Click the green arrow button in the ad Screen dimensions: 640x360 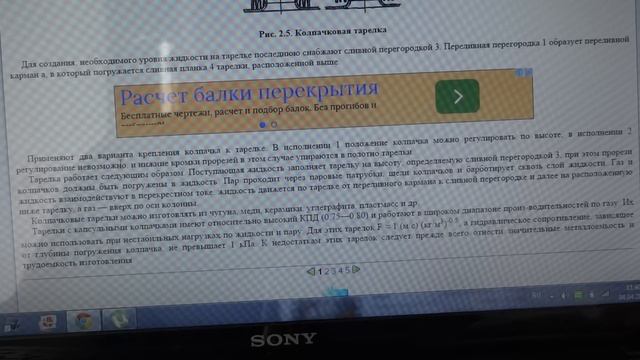click(x=457, y=96)
